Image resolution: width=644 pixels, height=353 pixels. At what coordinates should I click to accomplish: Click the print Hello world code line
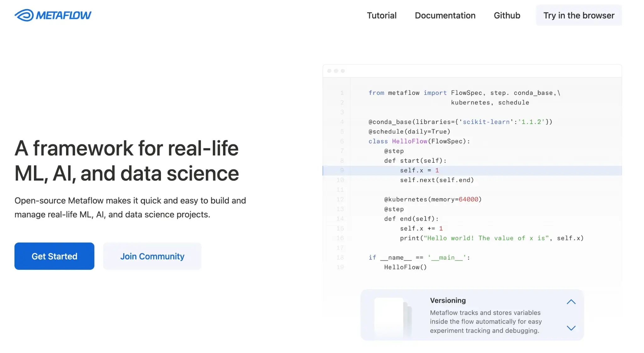[x=491, y=238]
